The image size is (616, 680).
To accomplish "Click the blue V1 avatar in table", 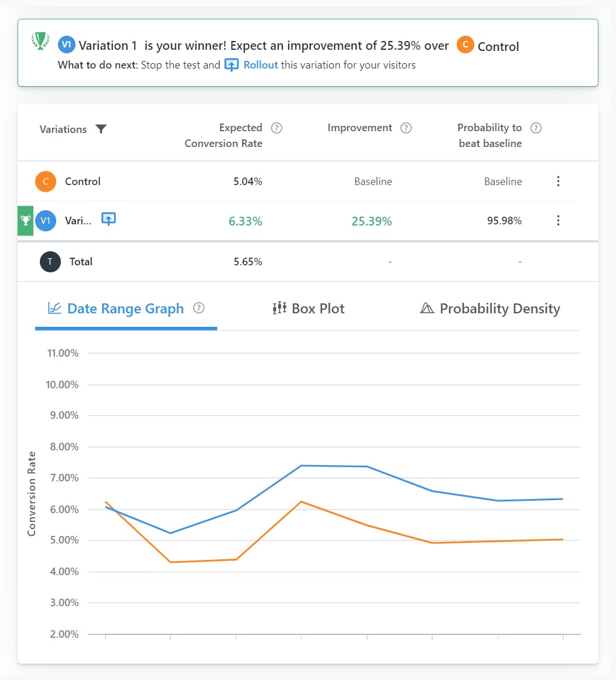I will [x=46, y=221].
